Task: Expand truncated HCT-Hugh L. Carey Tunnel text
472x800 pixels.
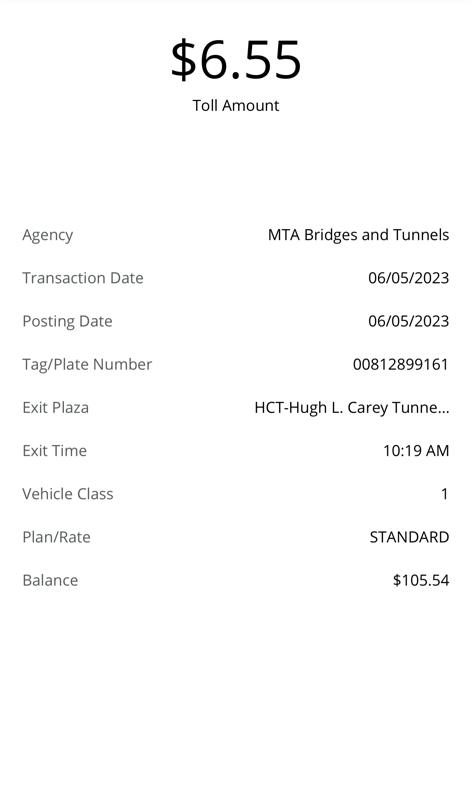Action: 352,408
